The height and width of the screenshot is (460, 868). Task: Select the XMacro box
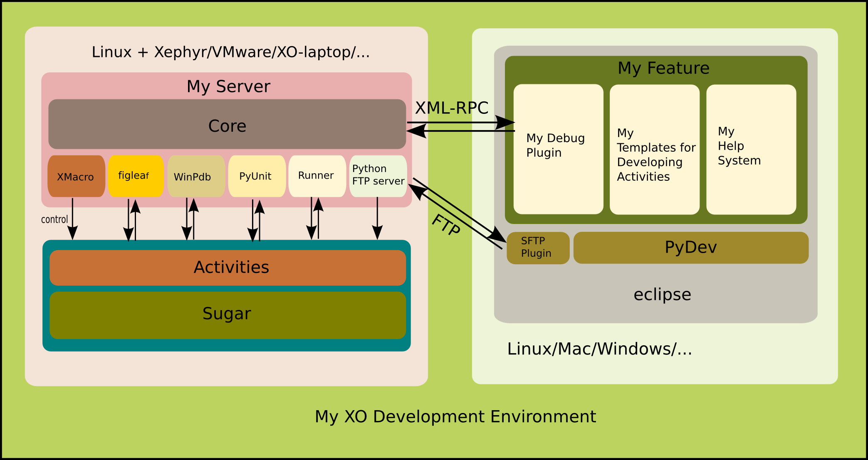click(76, 176)
